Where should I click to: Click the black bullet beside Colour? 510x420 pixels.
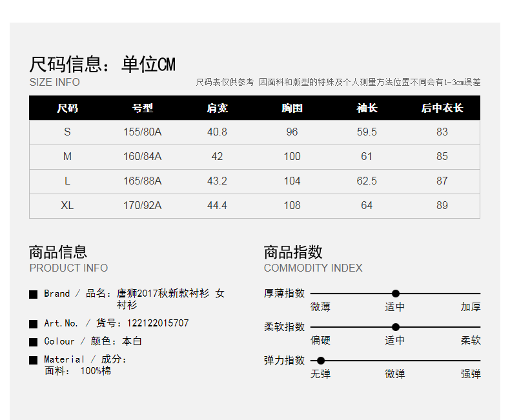pos(34,342)
